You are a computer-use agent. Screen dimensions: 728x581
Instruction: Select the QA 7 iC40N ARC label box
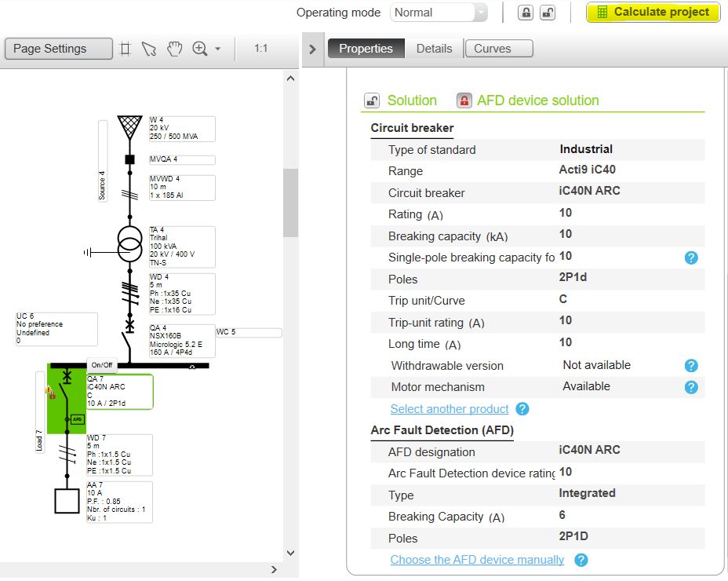119,392
